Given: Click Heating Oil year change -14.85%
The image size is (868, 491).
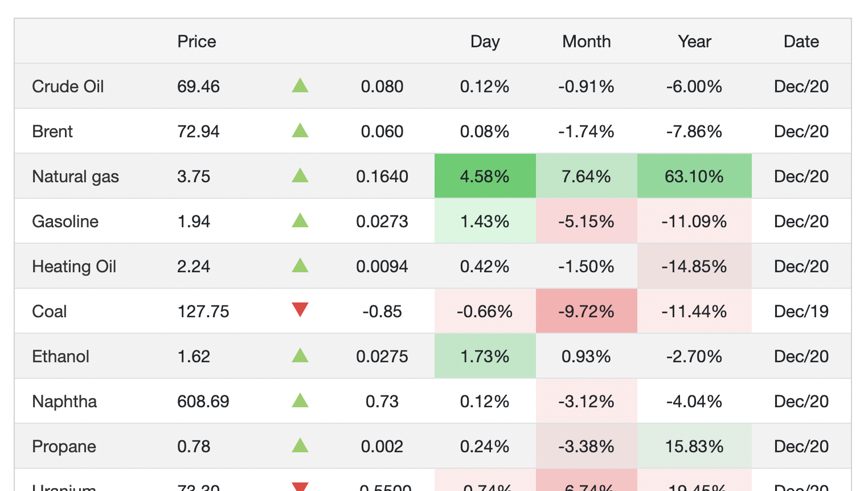Looking at the screenshot, I should (x=694, y=266).
